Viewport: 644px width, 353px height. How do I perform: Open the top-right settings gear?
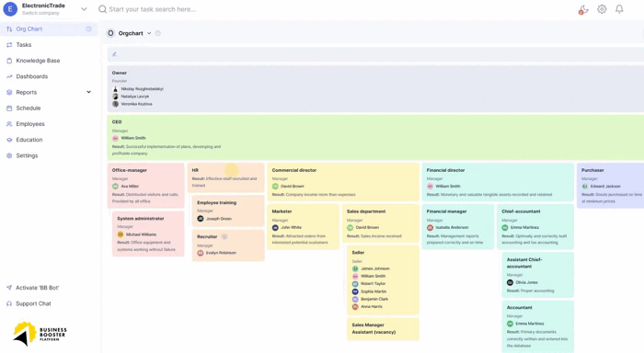(x=602, y=9)
